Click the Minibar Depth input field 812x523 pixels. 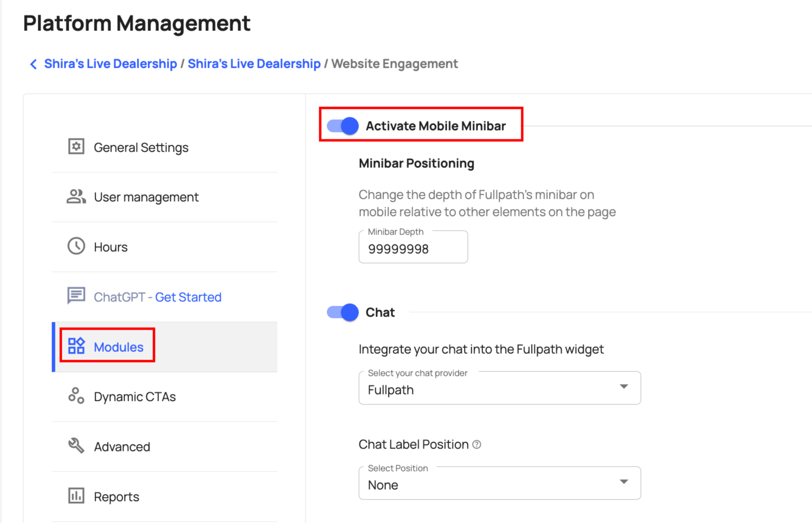click(x=413, y=249)
